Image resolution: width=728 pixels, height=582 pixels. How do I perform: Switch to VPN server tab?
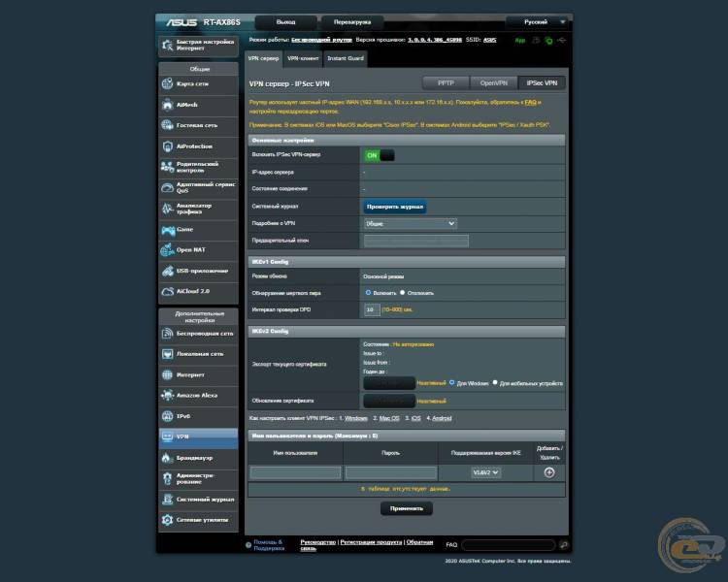pos(263,58)
